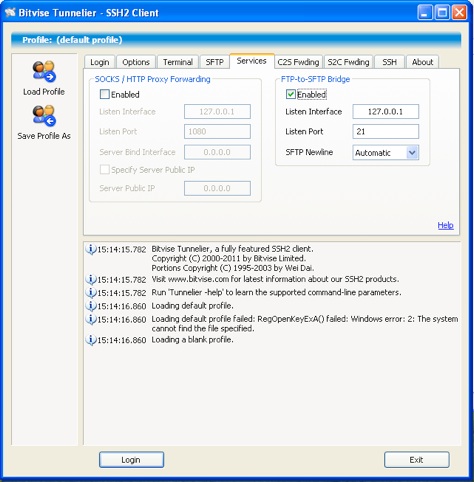Enable SOCKS / HTTP Proxy Forwarding checkbox
Screen dimensions: 474x482
[x=105, y=94]
